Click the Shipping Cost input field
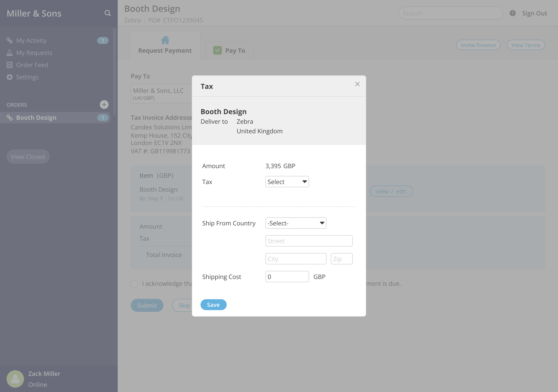Viewport: 558px width, 392px height. click(287, 277)
